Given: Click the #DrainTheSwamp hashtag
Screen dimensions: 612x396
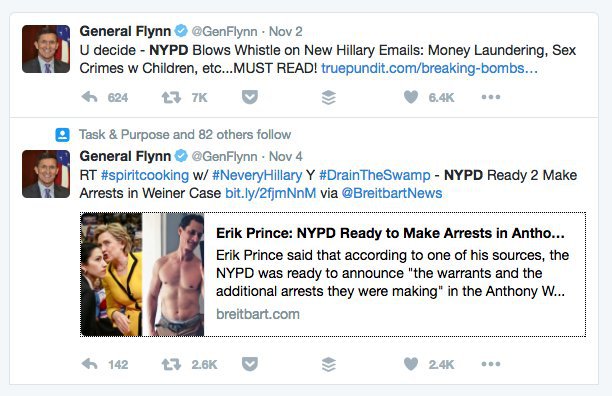Looking at the screenshot, I should pos(375,175).
